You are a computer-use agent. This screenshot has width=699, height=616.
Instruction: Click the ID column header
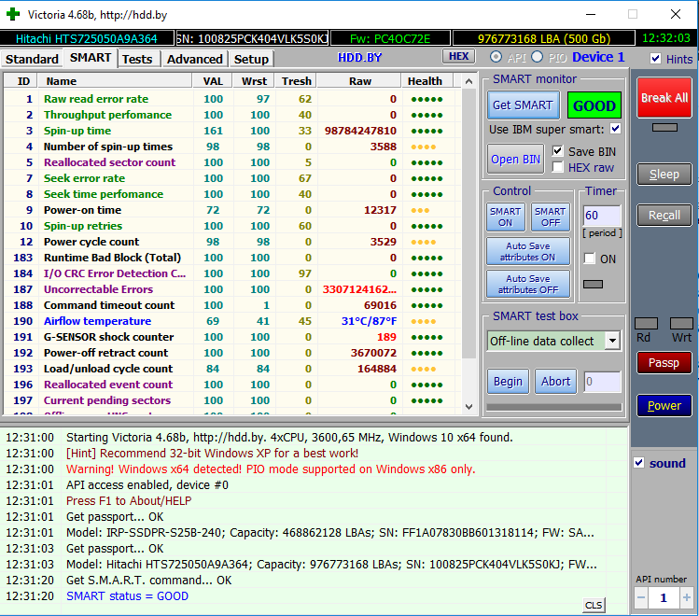[x=21, y=81]
